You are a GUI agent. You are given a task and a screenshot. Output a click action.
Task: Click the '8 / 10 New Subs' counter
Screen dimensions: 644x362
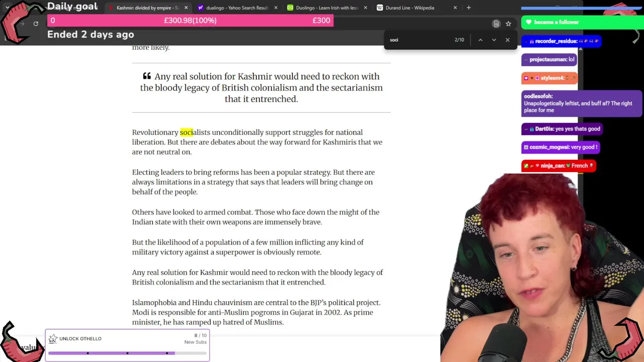point(196,338)
